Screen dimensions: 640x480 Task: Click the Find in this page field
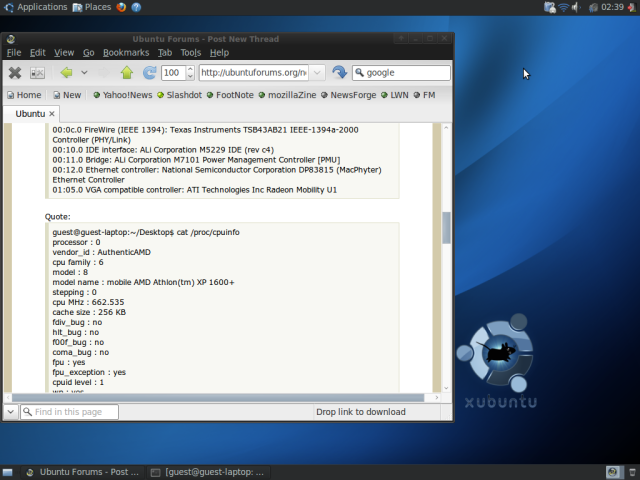click(69, 412)
